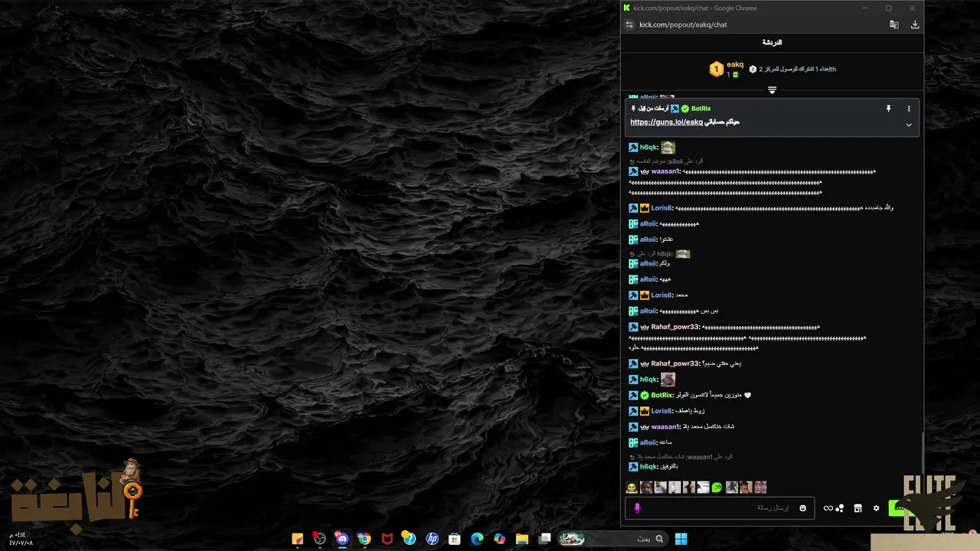Open Get Help icon on taskbar

[410, 539]
